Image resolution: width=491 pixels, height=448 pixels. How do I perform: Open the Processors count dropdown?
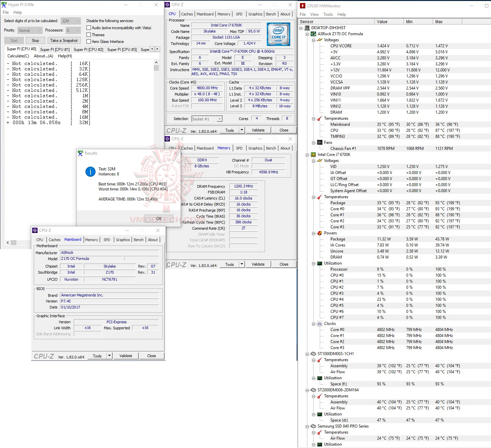pos(73,31)
